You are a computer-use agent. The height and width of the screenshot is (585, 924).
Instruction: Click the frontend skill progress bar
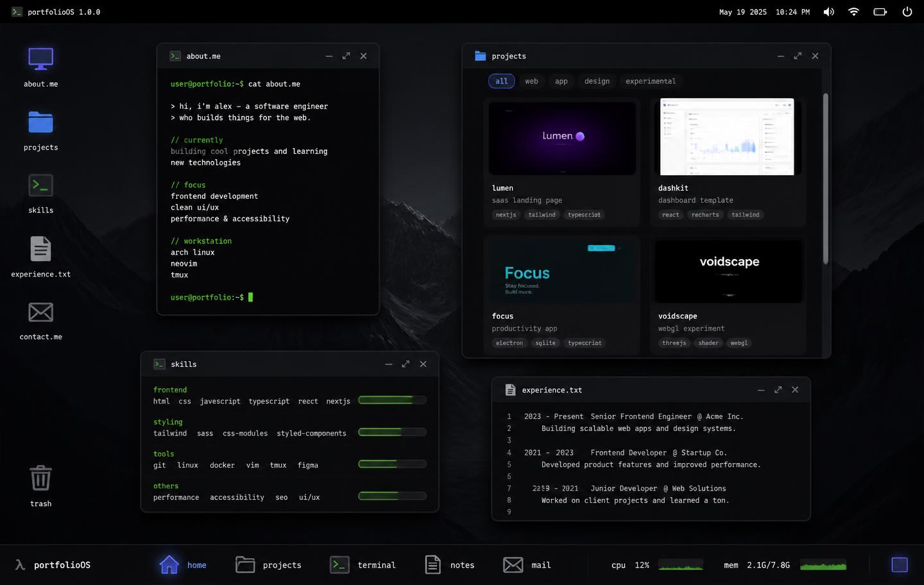tap(392, 400)
